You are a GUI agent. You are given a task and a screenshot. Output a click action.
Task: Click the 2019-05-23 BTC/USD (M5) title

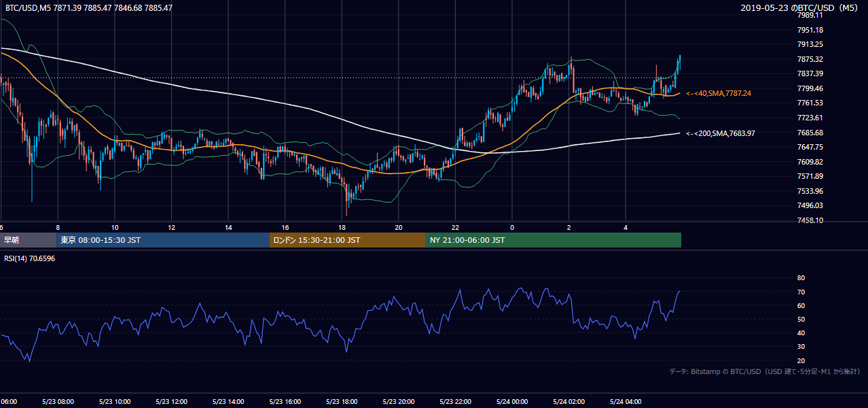click(x=801, y=7)
